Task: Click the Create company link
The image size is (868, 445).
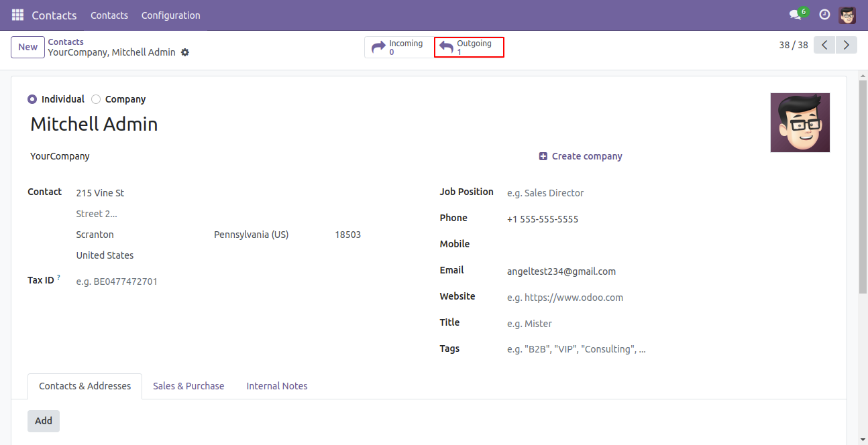Action: click(581, 156)
